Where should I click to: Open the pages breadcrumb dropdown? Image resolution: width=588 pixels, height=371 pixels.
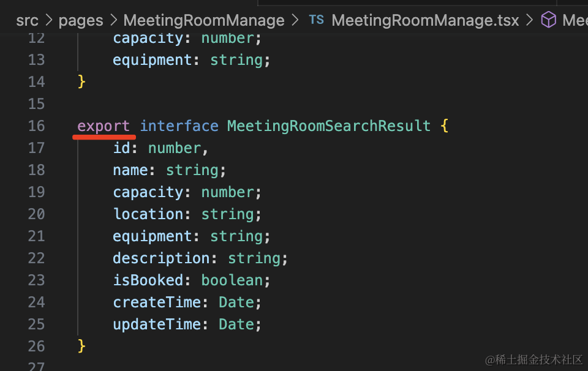point(81,20)
